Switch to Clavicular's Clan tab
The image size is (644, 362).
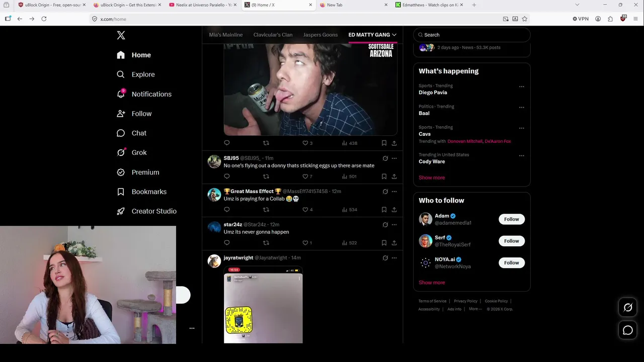pyautogui.click(x=273, y=35)
